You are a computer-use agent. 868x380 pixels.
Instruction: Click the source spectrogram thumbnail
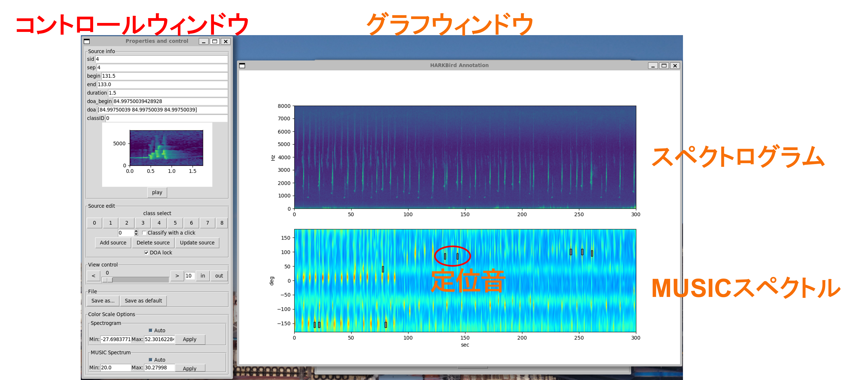[x=166, y=148]
